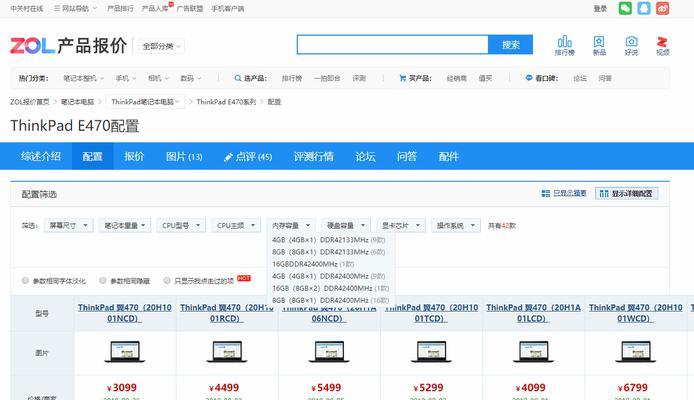The image size is (694, 400).
Task: Open the CPU主频 filter dropdown
Action: [236, 225]
